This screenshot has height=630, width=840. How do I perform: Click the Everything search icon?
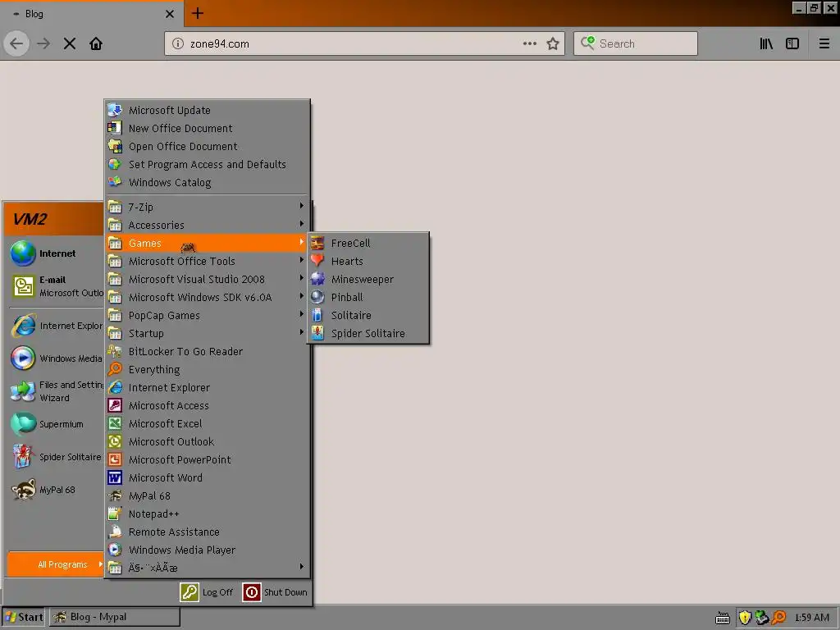(x=115, y=370)
